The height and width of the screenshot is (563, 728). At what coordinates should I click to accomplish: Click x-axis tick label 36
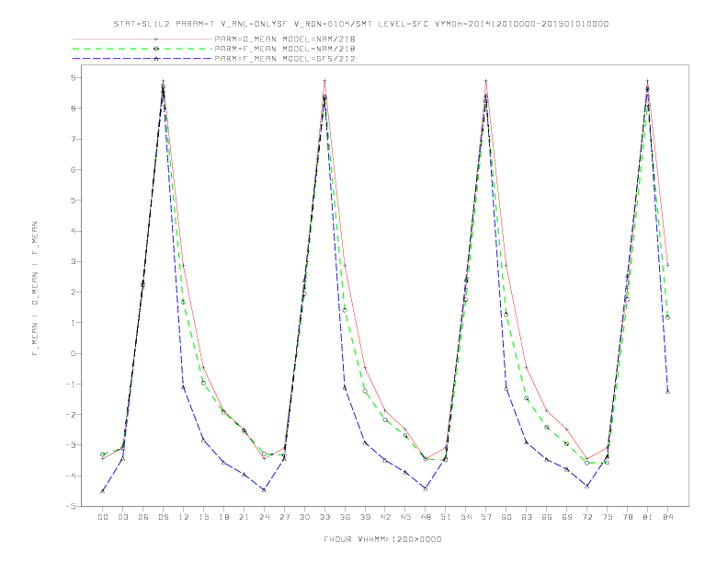click(345, 517)
